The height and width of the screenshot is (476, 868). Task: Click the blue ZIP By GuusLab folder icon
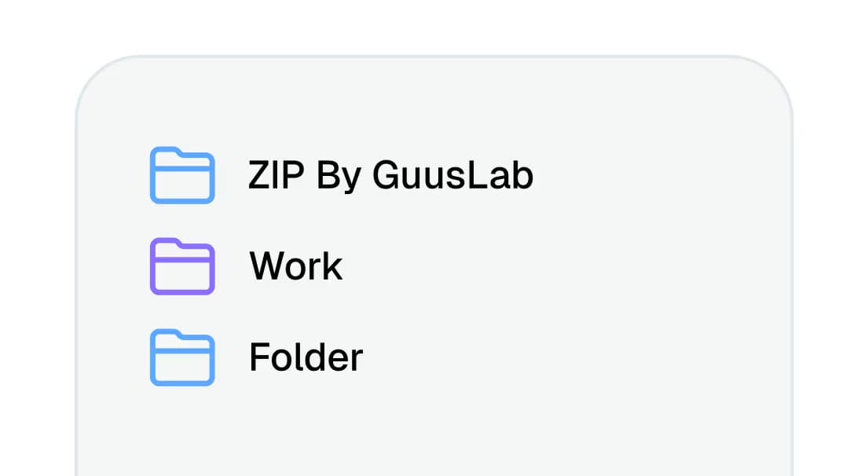(x=182, y=175)
